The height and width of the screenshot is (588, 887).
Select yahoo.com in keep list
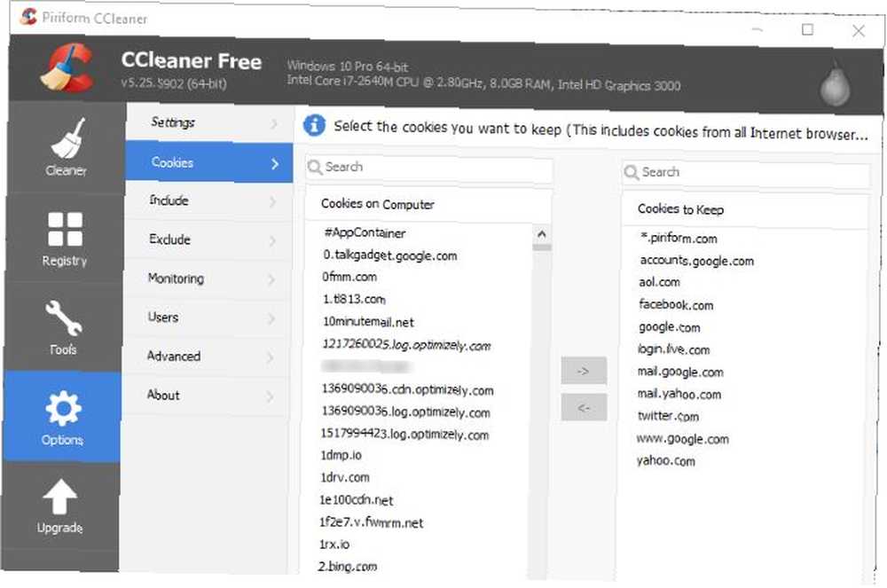(666, 461)
